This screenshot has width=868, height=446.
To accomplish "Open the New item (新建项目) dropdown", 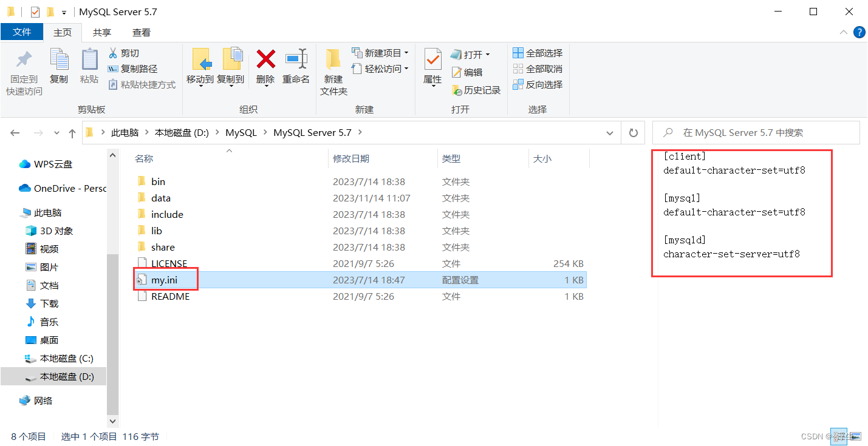I will click(380, 53).
